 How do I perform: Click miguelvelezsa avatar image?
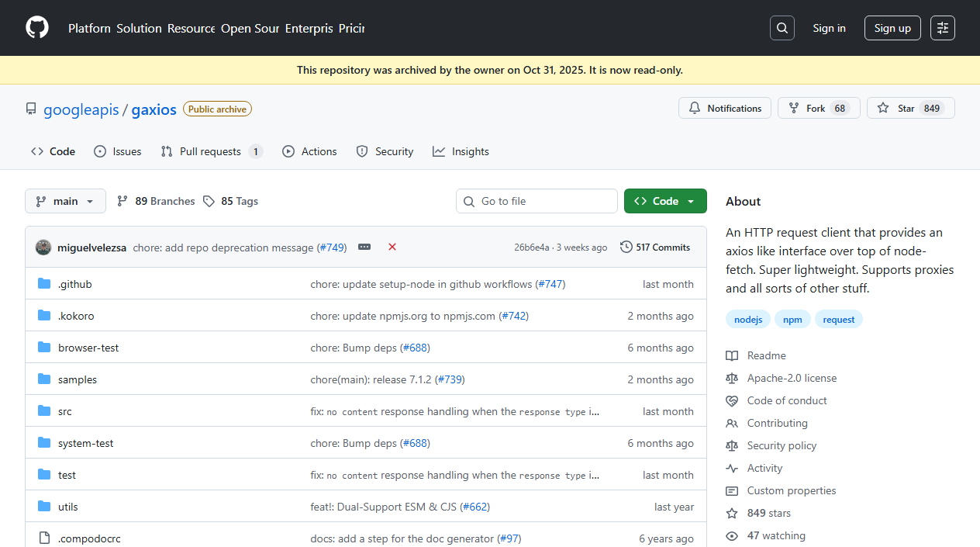pos(43,247)
